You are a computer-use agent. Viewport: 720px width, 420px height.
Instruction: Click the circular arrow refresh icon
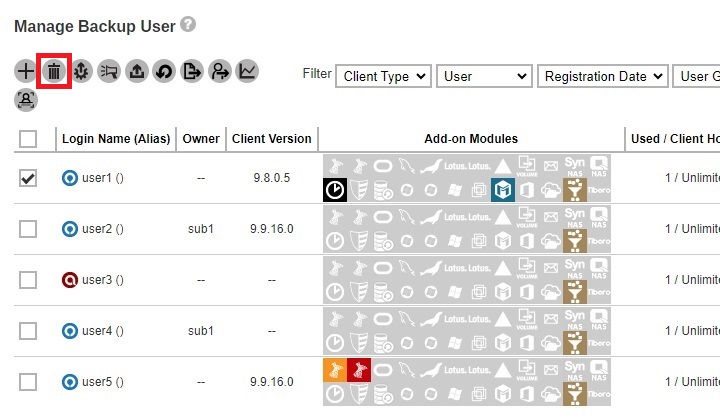(164, 71)
